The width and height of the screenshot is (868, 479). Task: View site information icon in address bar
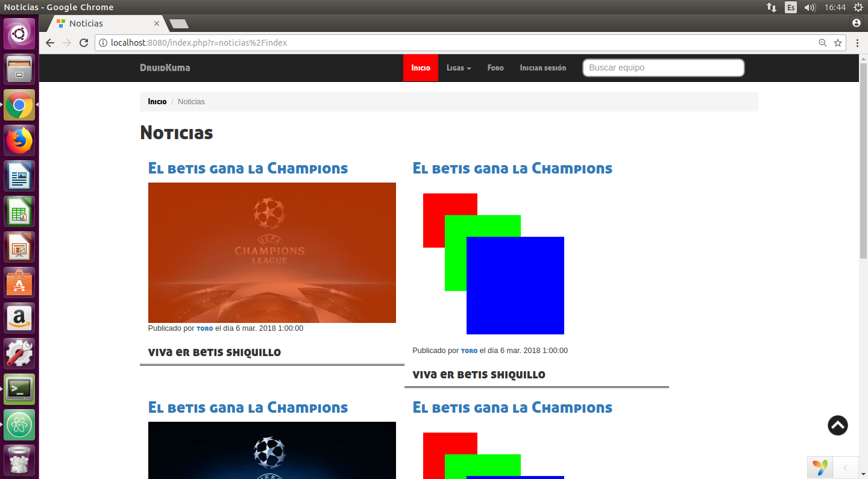point(102,43)
